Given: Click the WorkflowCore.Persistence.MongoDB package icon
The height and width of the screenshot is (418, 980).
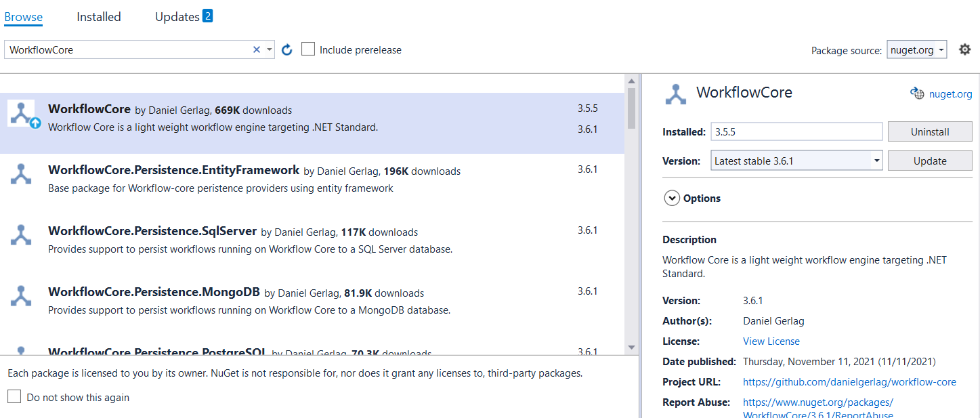Looking at the screenshot, I should click(x=21, y=297).
